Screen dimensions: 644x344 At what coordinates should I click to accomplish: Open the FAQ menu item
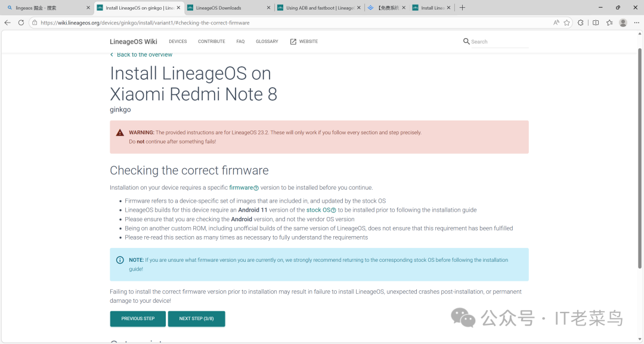tap(240, 42)
